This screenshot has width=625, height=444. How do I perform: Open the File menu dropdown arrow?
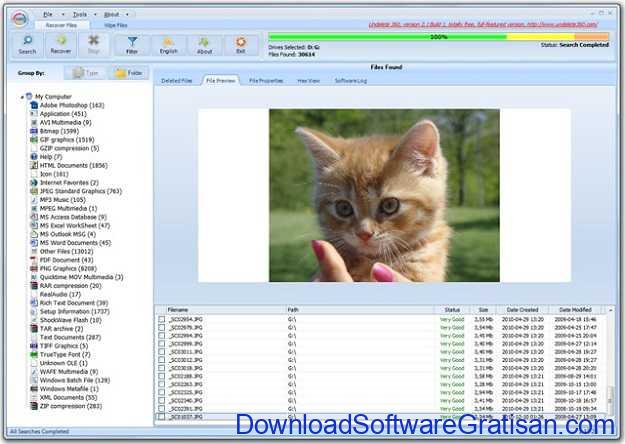click(x=63, y=14)
